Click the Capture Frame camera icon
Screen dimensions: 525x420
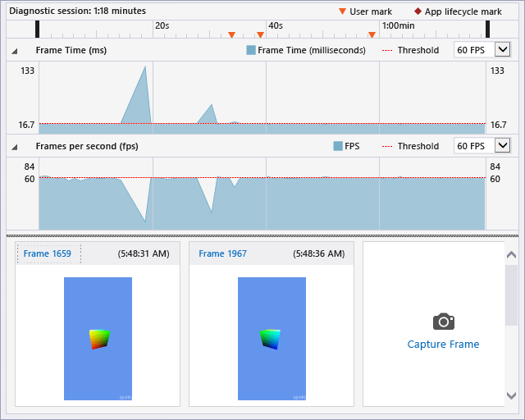[x=444, y=322]
